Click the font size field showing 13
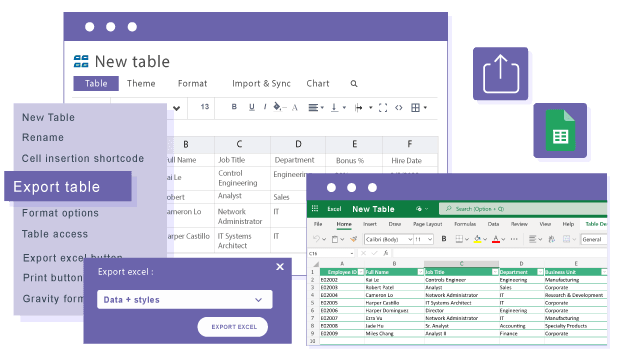 point(205,107)
